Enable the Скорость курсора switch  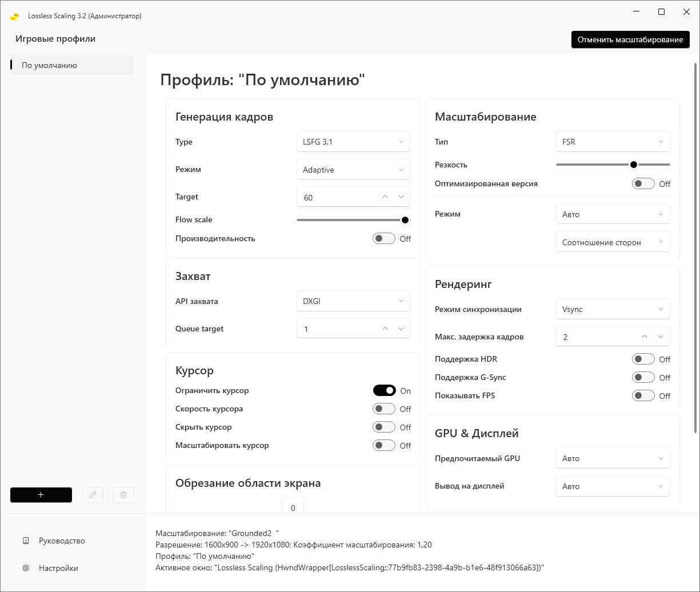(x=384, y=409)
